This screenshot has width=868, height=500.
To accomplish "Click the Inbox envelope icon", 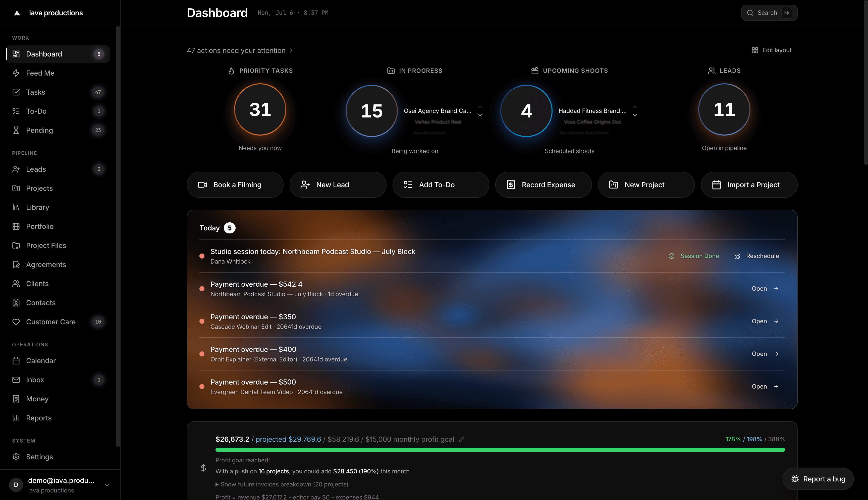I will click(x=16, y=380).
